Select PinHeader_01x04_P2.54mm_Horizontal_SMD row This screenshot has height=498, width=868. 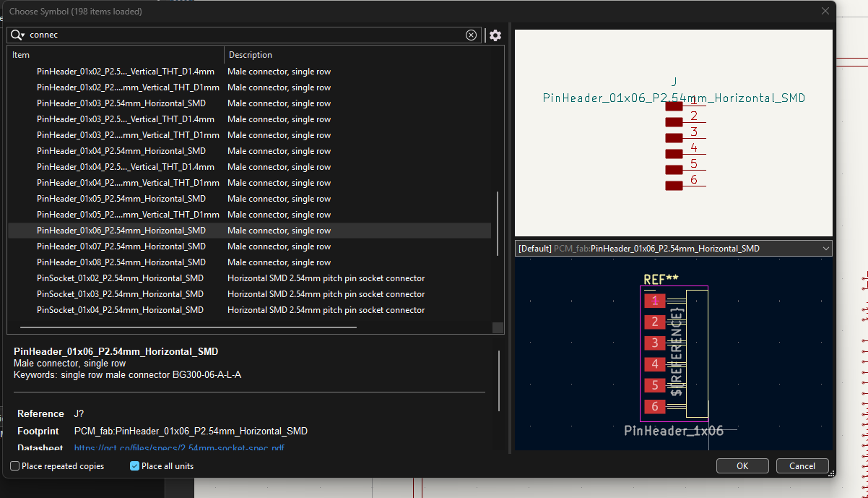(x=249, y=151)
